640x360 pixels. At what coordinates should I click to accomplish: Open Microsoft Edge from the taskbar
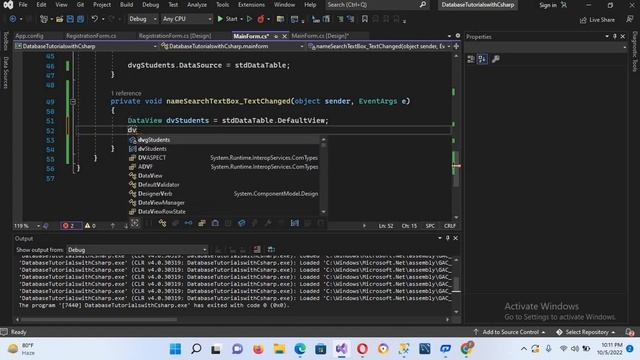pos(300,349)
